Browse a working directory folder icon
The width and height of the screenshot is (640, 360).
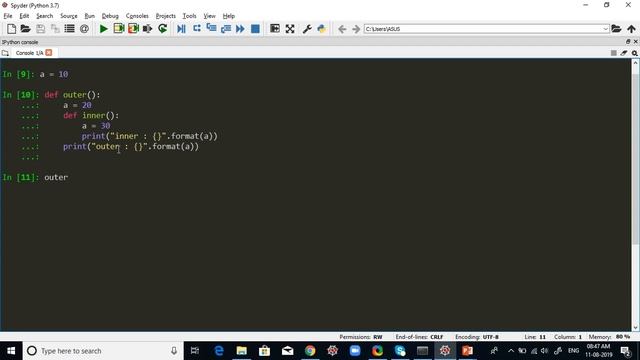[x=616, y=29]
